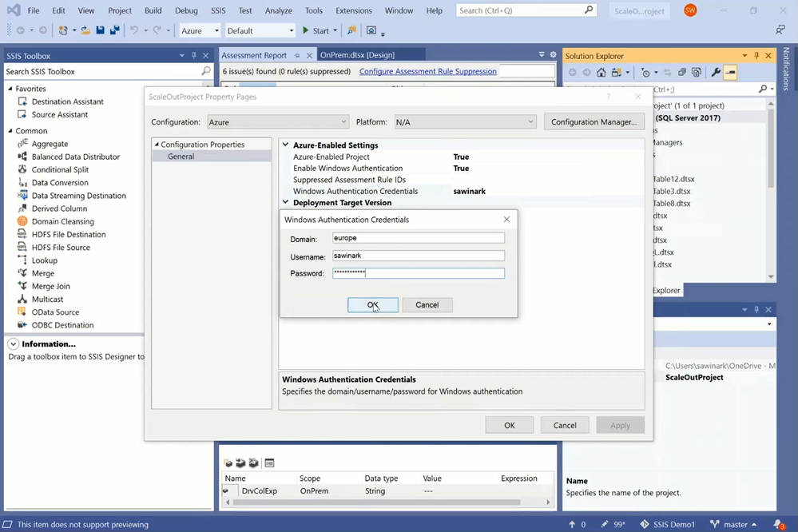Click the Delete Variable icon in Variables pane
Viewport: 798px width, 532px height.
253,463
